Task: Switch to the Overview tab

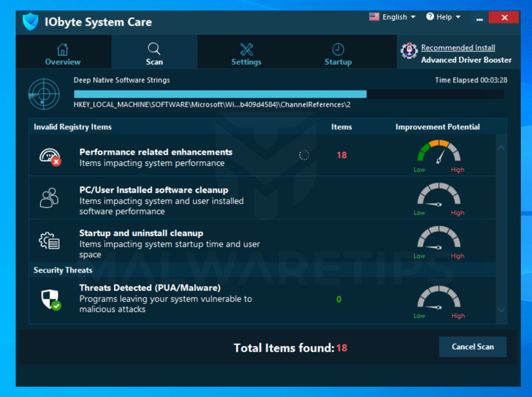Action: coord(63,52)
